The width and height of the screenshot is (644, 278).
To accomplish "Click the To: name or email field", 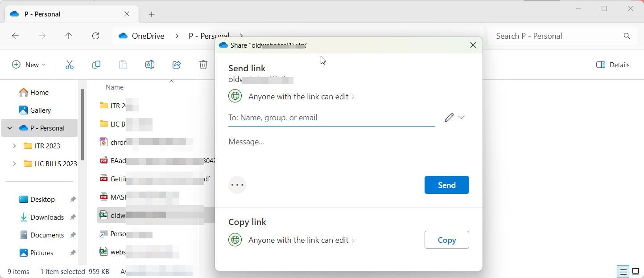I will [x=331, y=118].
